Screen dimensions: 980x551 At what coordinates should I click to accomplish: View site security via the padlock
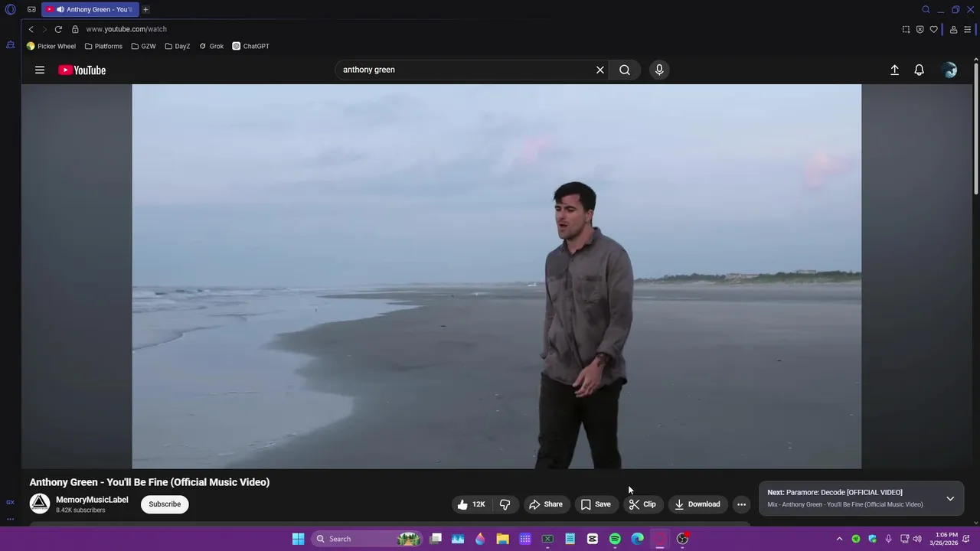point(75,29)
